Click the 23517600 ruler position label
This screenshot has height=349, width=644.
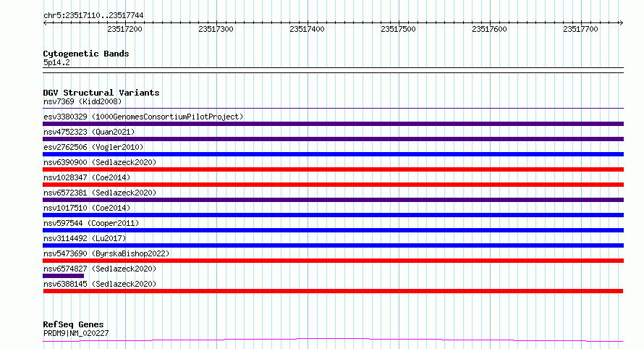(489, 29)
